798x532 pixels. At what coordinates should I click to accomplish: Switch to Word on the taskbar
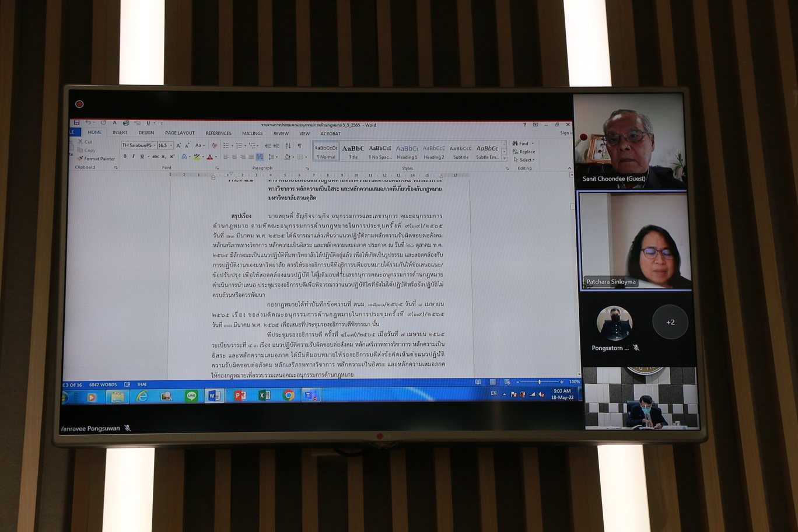[214, 396]
